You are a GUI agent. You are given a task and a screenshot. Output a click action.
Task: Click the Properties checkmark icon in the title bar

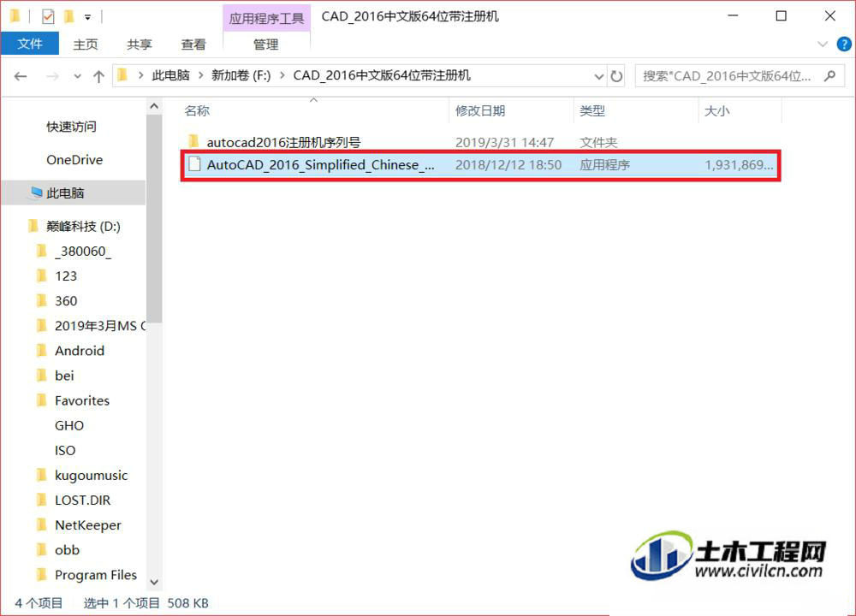tap(48, 17)
